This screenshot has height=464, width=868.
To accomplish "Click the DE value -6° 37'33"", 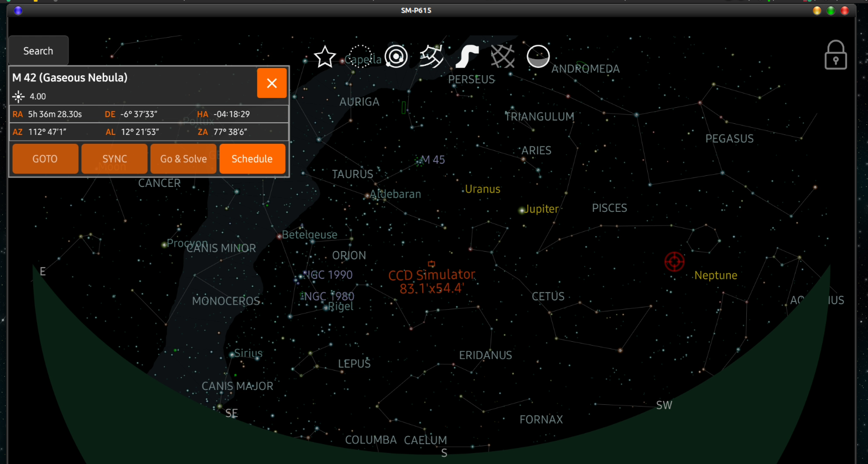I will [x=139, y=114].
